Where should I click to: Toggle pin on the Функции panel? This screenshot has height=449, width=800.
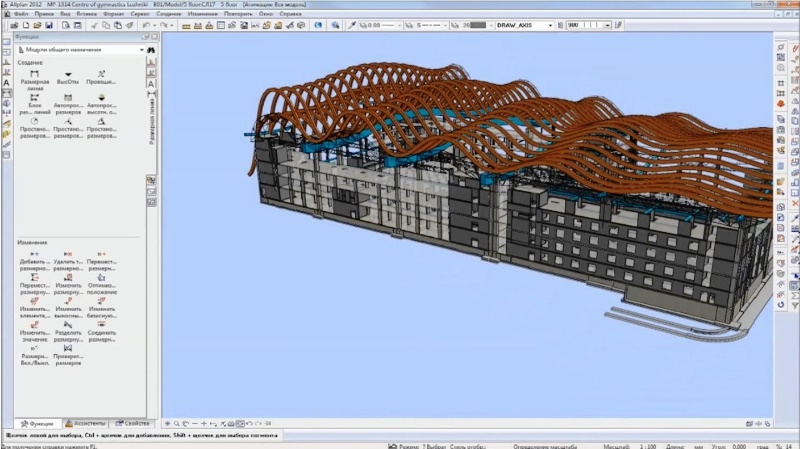pos(145,37)
